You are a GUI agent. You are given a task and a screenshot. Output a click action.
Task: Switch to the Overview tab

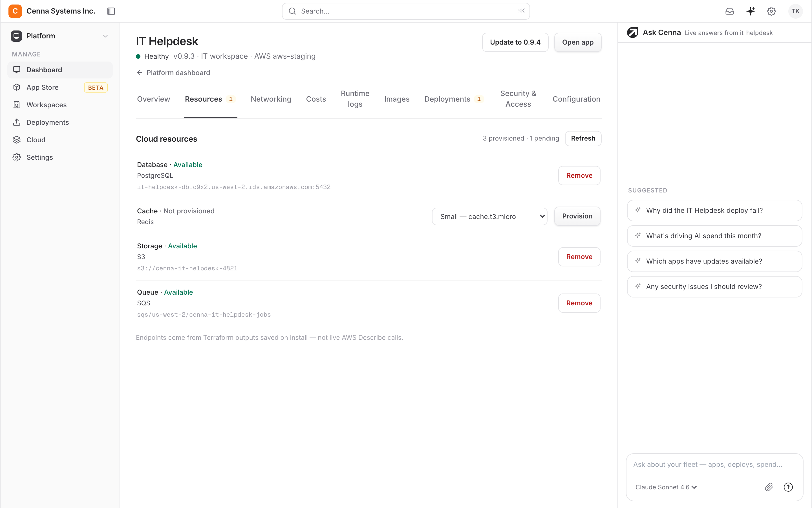click(153, 99)
